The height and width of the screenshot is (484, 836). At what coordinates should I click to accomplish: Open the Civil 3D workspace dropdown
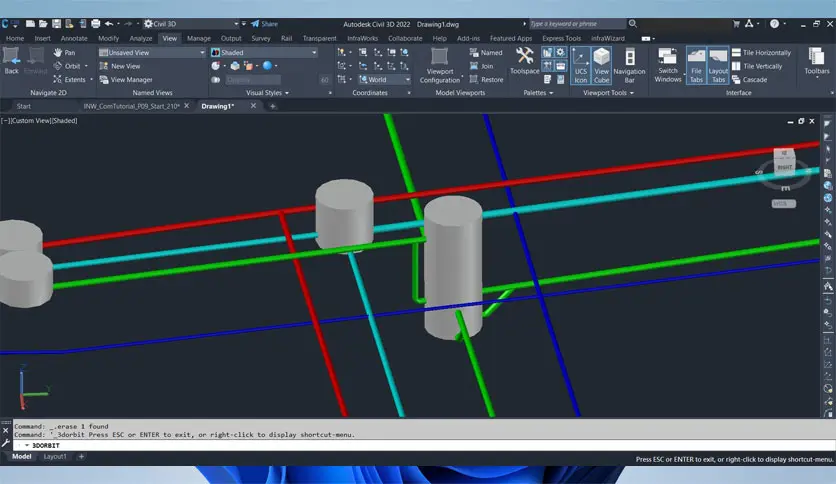pos(191,23)
